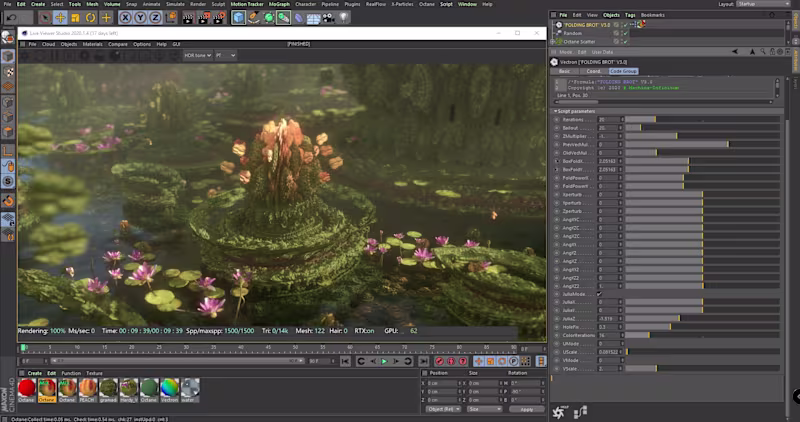Toggle the green checkmark for Random object
Viewport: 800px width, 422px height.
[x=625, y=32]
